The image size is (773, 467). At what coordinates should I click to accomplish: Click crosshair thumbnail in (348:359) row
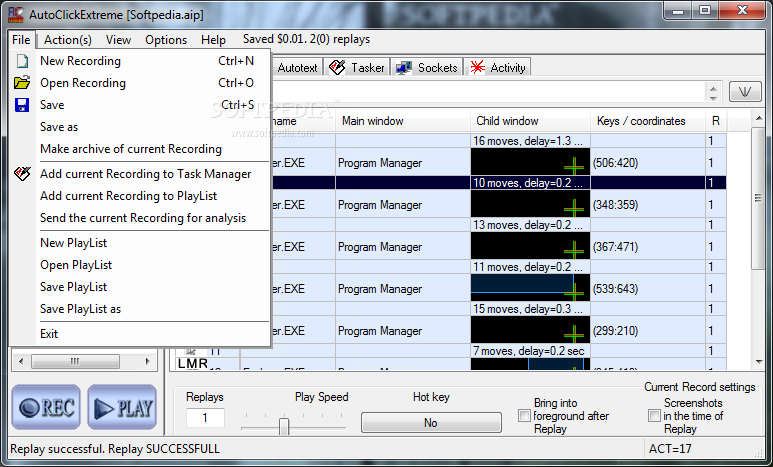pyautogui.click(x=530, y=204)
